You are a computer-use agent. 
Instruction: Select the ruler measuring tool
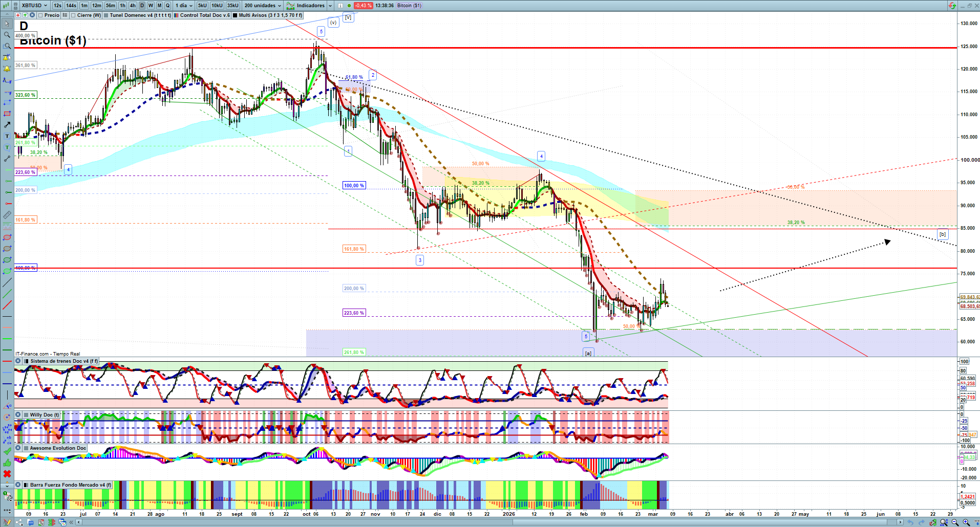[x=7, y=215]
